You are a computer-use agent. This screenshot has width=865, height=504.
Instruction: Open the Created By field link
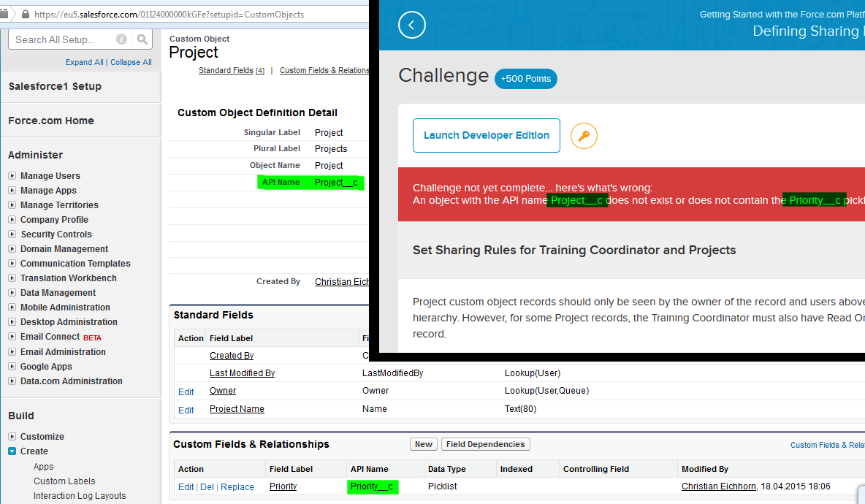click(232, 356)
